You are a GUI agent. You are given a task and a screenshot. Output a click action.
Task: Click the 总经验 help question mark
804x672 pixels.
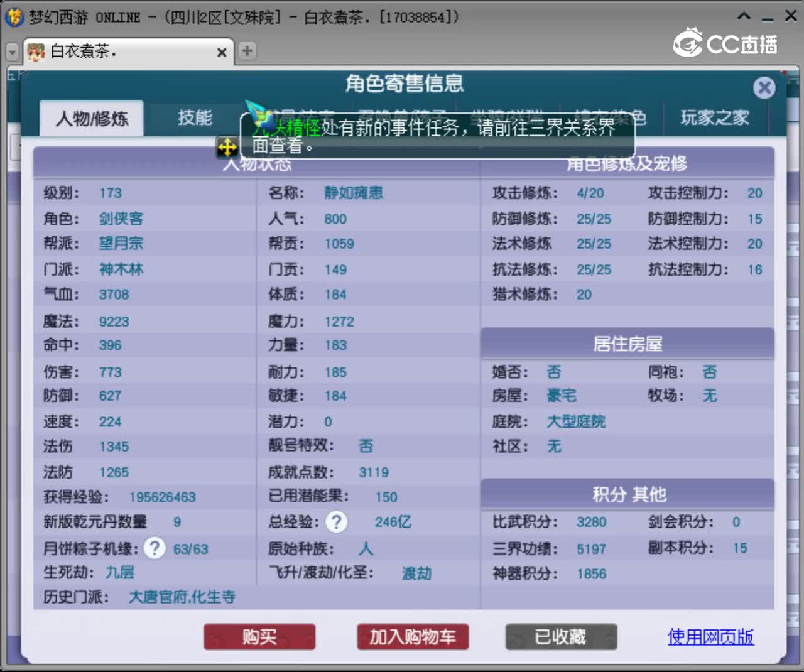pos(337,522)
